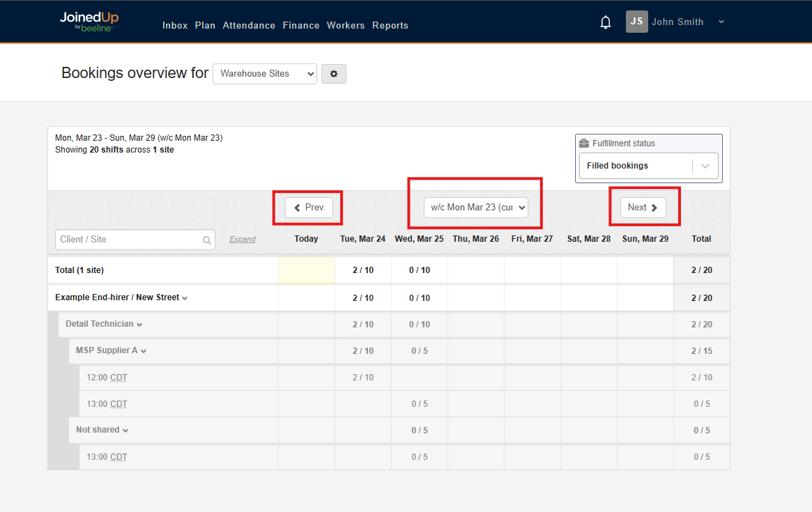The height and width of the screenshot is (512, 812).
Task: Advance to next week with Next button
Action: pos(643,208)
